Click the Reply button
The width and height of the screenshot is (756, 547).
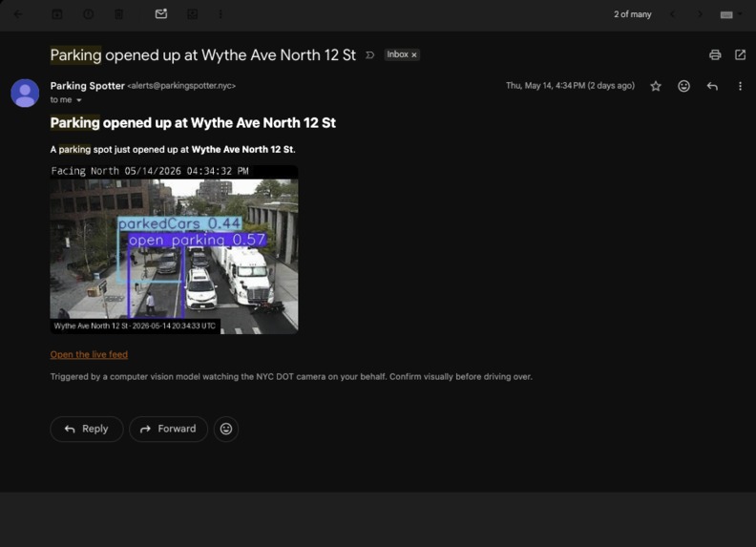pyautogui.click(x=87, y=429)
